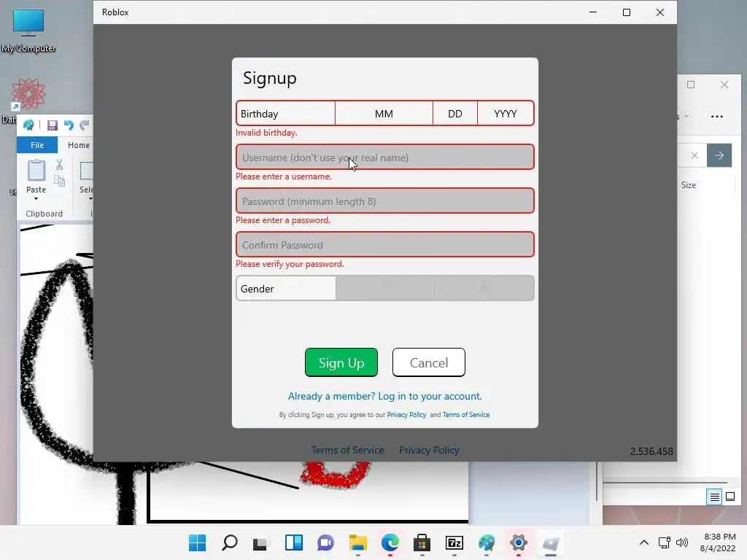Open the Windows Start menu
The height and width of the screenshot is (560, 747).
197,542
